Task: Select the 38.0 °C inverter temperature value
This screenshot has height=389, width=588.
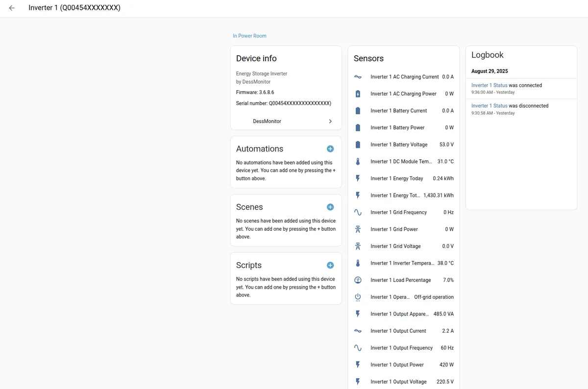Action: [x=445, y=263]
